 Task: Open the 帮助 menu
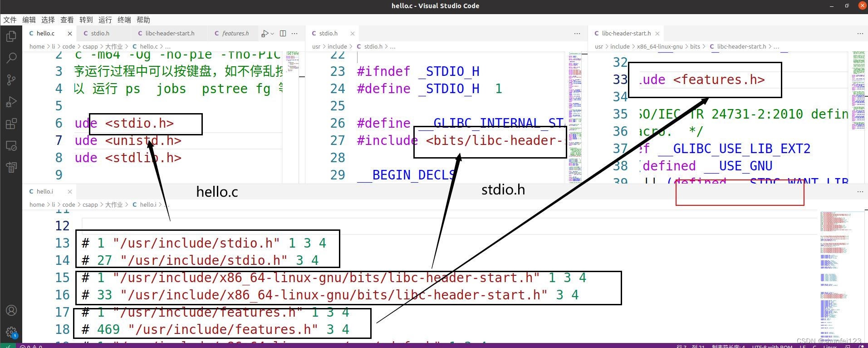143,20
